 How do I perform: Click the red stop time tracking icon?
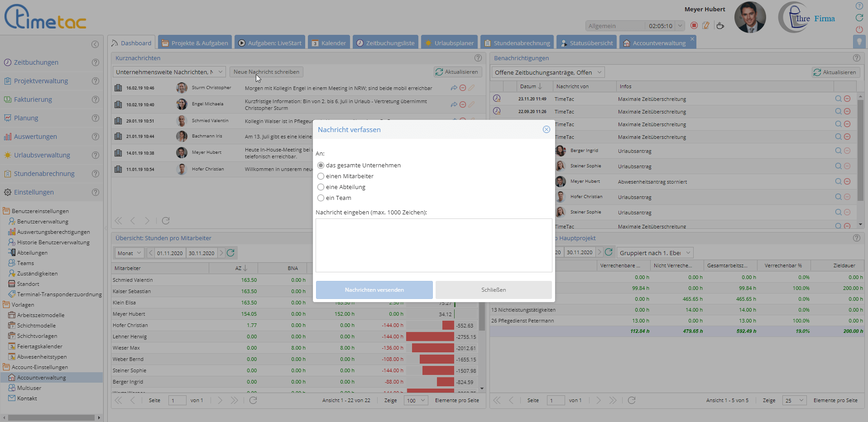click(x=694, y=26)
